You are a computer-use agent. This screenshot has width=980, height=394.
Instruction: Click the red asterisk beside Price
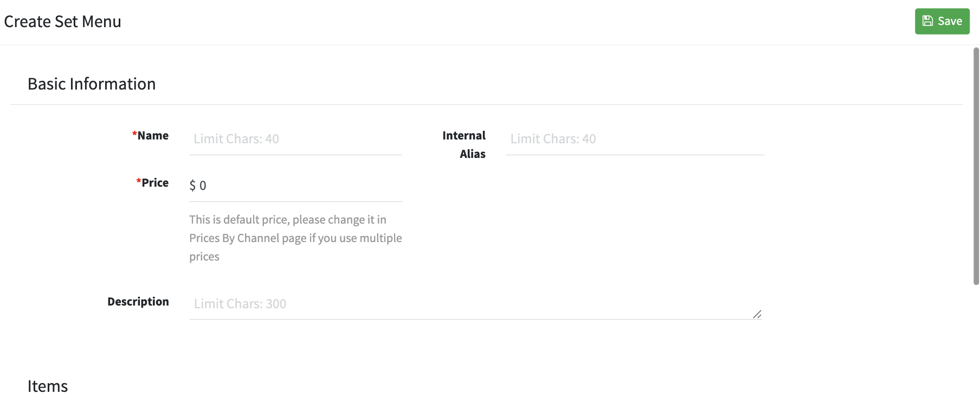click(x=139, y=181)
